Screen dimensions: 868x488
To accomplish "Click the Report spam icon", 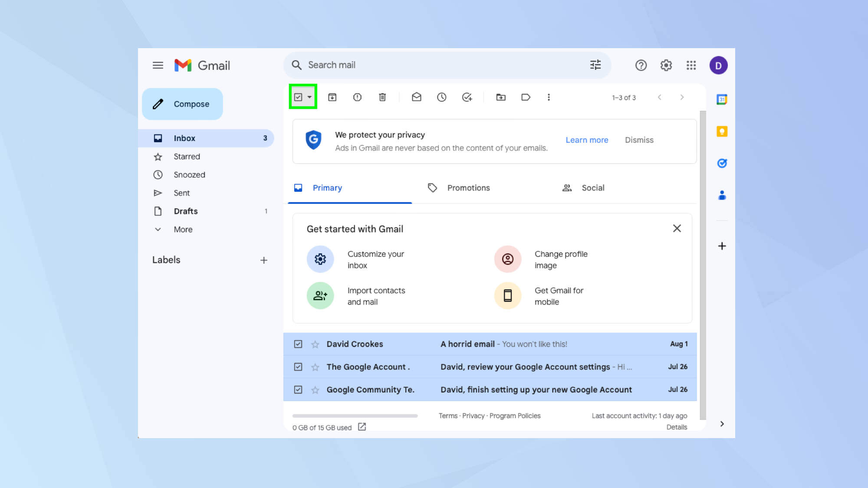I will (357, 97).
